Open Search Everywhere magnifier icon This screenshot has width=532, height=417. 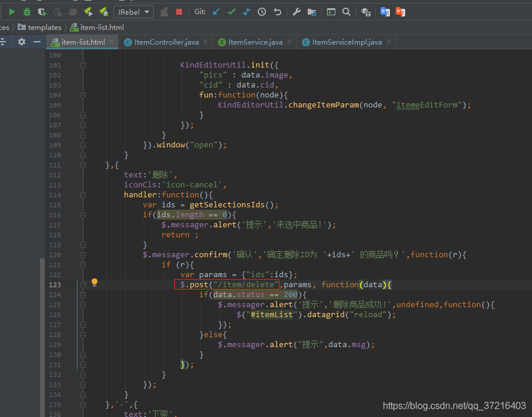(x=346, y=12)
